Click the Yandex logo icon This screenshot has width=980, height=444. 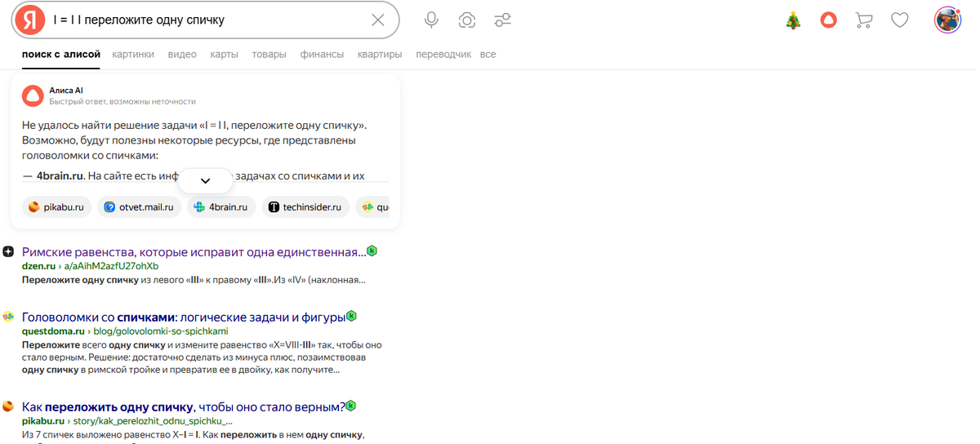(30, 20)
